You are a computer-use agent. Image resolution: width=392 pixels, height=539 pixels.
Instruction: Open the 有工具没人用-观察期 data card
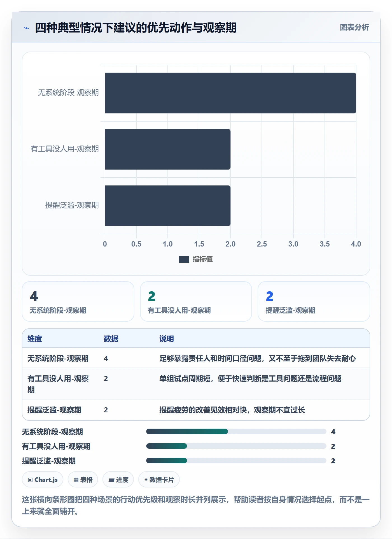point(196,301)
